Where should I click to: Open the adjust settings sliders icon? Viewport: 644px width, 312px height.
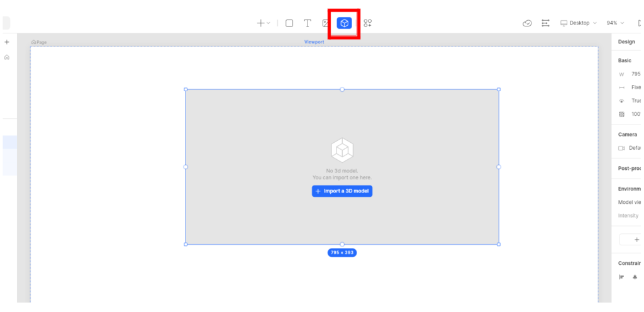(545, 23)
